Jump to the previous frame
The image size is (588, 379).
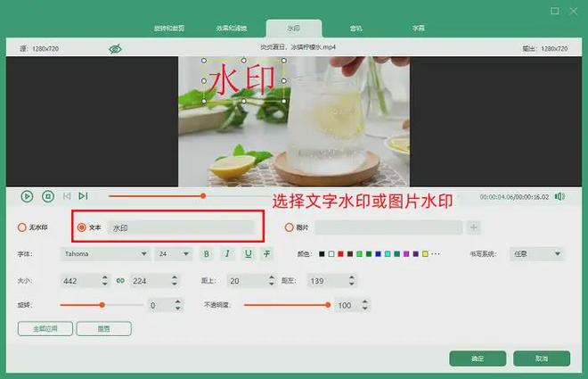pos(67,196)
